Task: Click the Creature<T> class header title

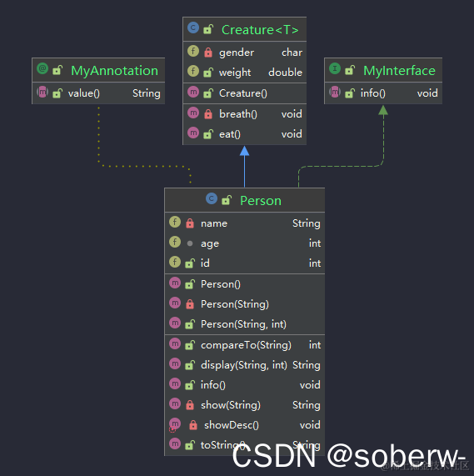Action: tap(260, 30)
